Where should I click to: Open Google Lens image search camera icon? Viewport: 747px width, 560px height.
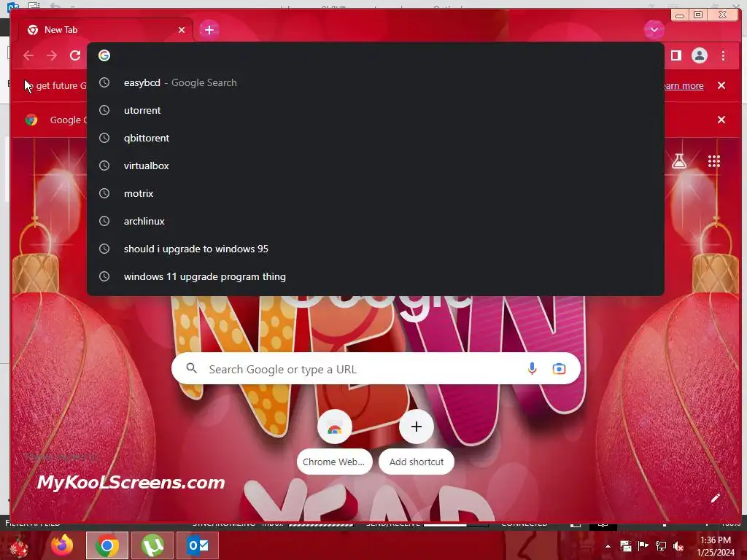(559, 368)
